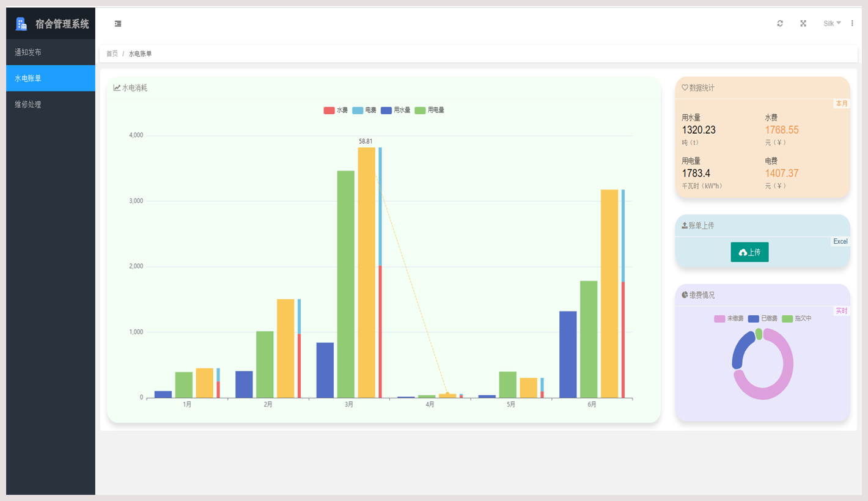The width and height of the screenshot is (868, 501).
Task: Click the orange bar for 2月
Action: pos(285,348)
